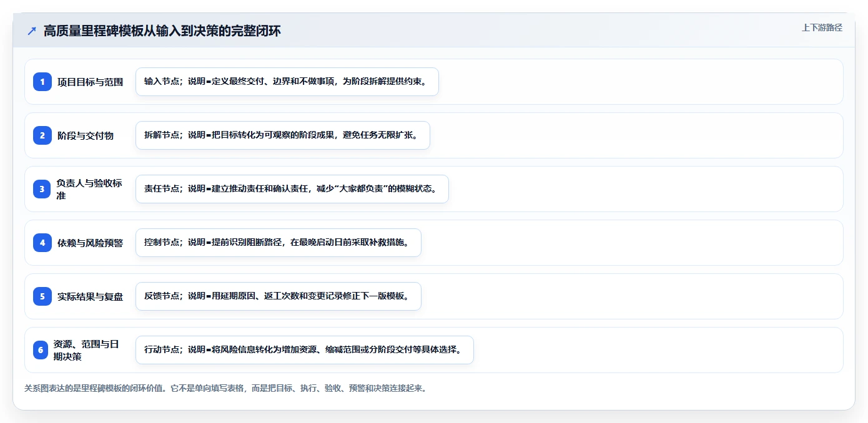Open the 输入节点 description box
868x423 pixels.
click(x=287, y=82)
